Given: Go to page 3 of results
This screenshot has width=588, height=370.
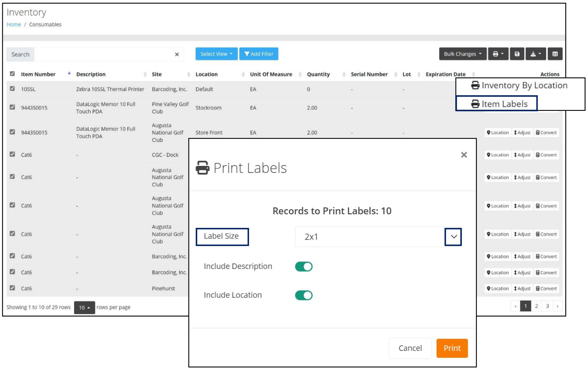Looking at the screenshot, I should tap(547, 306).
